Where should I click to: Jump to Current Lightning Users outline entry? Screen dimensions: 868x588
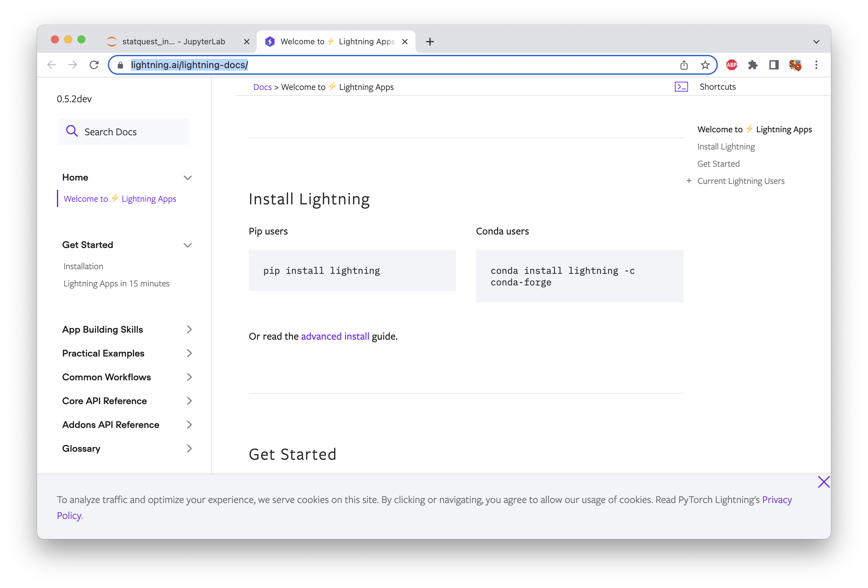tap(741, 181)
